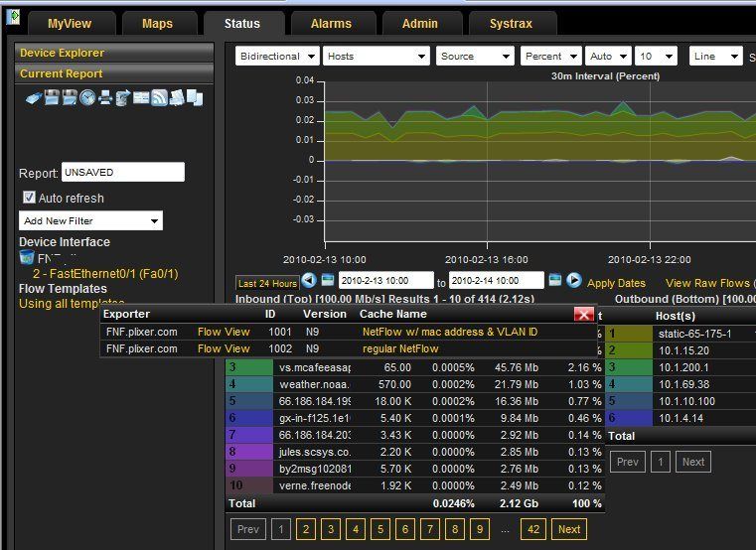
Task: Click the copy pages icon
Action: pos(195,98)
